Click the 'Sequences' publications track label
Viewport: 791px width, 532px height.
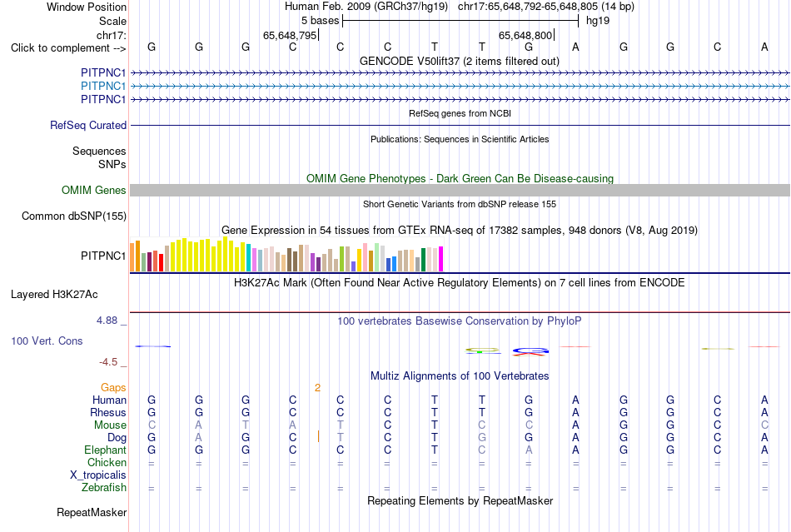pyautogui.click(x=99, y=152)
